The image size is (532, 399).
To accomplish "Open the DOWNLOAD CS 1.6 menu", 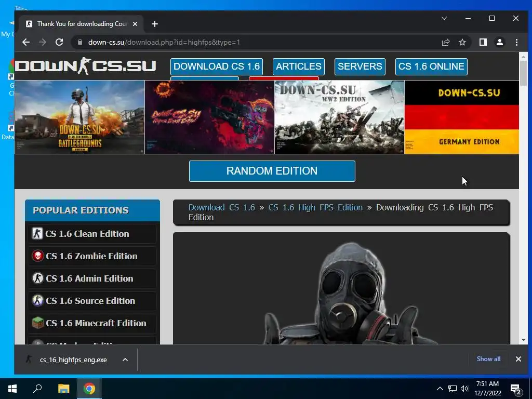I will 217,66.
